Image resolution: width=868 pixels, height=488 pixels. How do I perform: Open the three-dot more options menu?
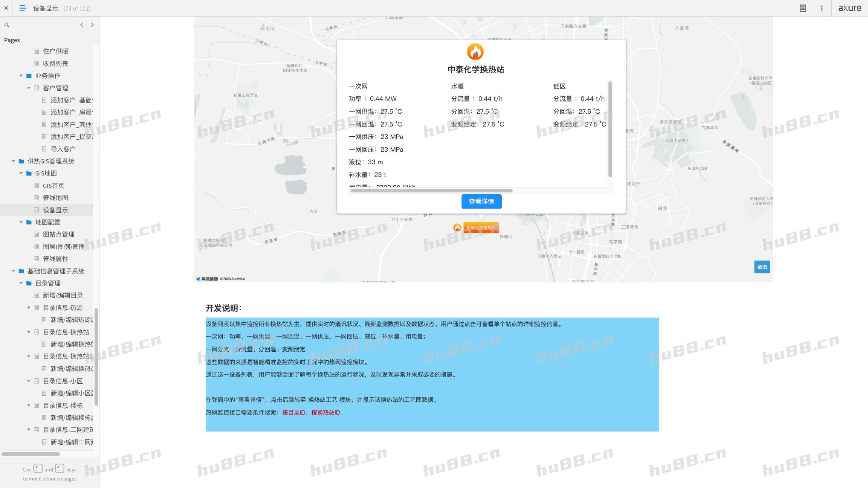click(x=822, y=8)
